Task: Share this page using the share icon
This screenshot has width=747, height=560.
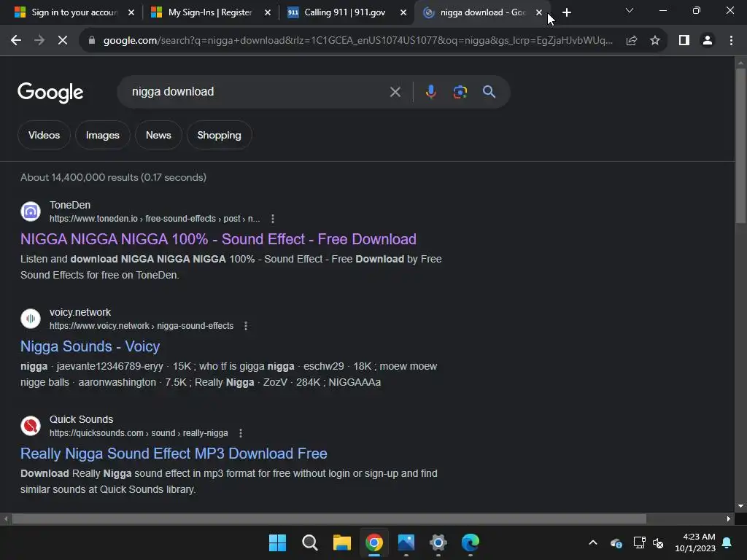Action: click(x=632, y=41)
